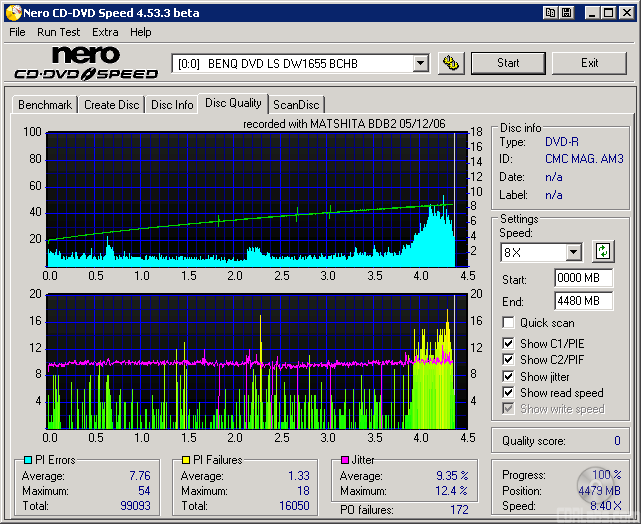The image size is (641, 524).
Task: Click the cyan PI Errors legend square
Action: click(27, 461)
